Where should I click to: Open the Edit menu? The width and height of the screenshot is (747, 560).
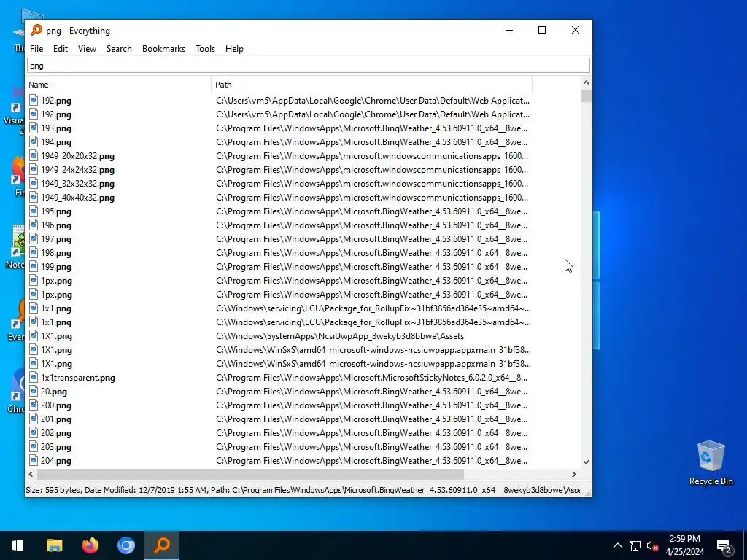(60, 49)
